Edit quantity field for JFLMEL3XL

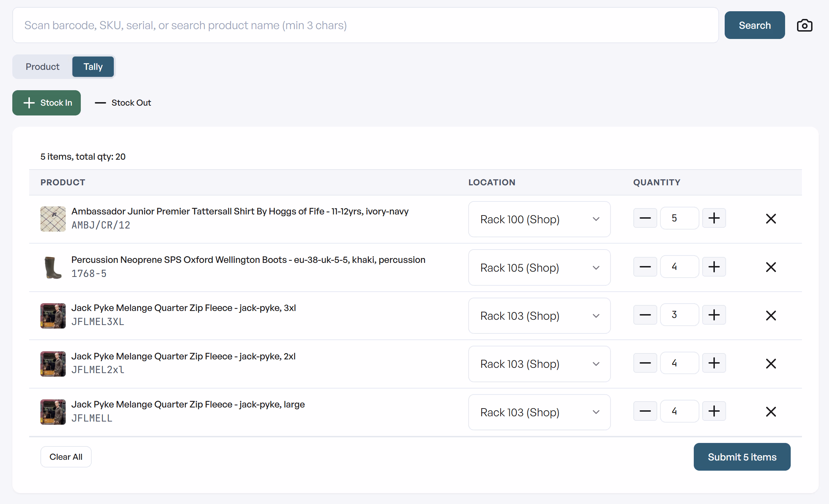[679, 315]
